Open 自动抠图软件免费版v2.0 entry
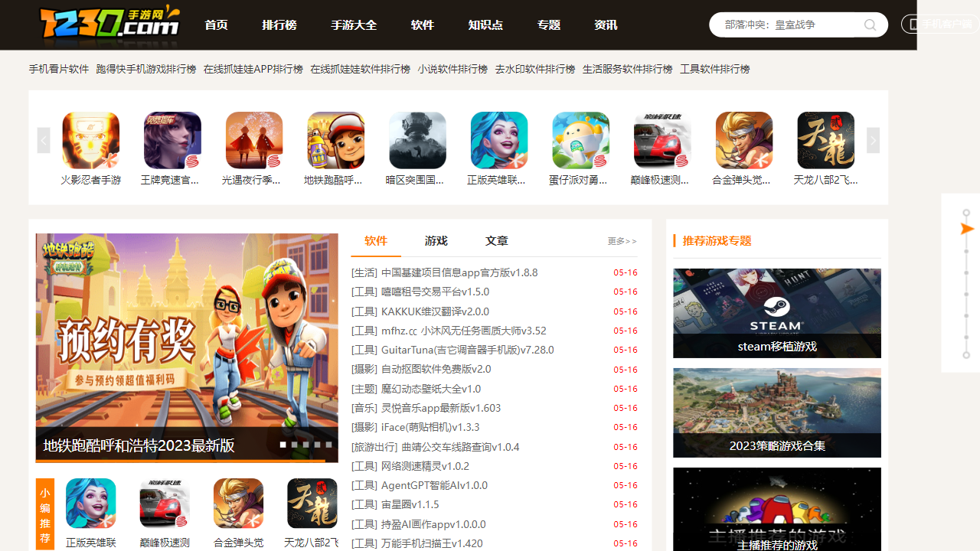 click(436, 369)
